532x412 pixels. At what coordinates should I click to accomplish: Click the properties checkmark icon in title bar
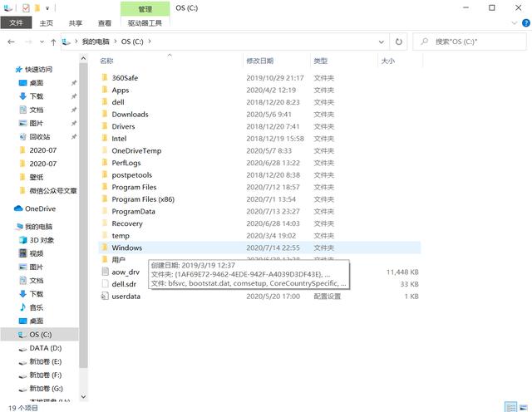pos(26,7)
